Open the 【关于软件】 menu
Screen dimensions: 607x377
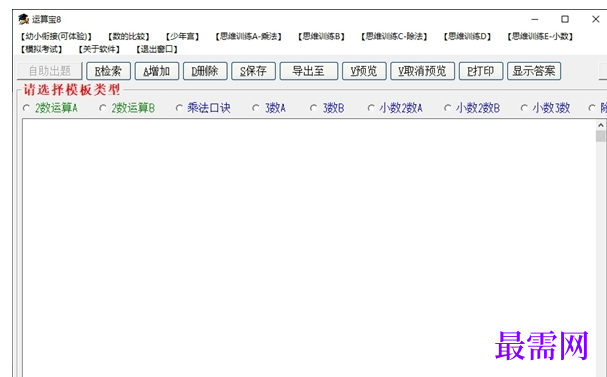(x=99, y=49)
